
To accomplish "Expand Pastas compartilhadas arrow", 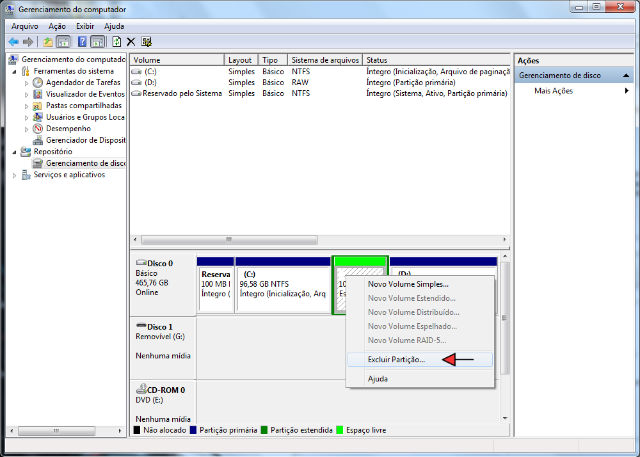I will click(x=27, y=106).
